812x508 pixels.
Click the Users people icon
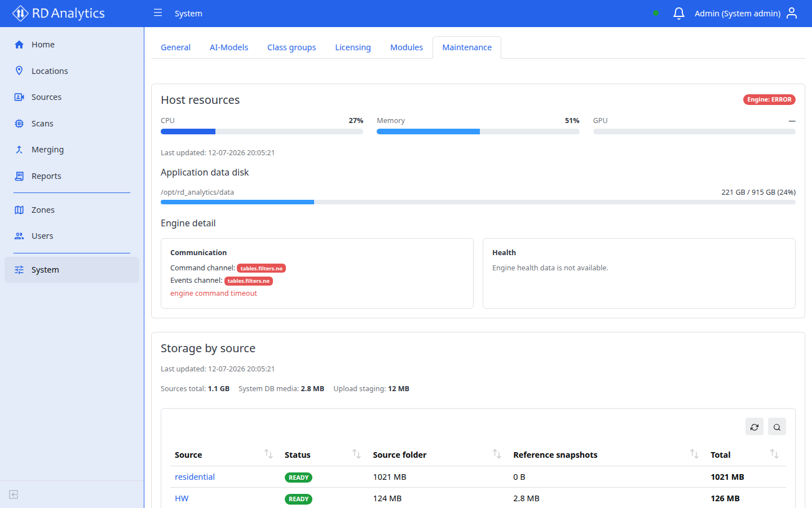click(19, 236)
